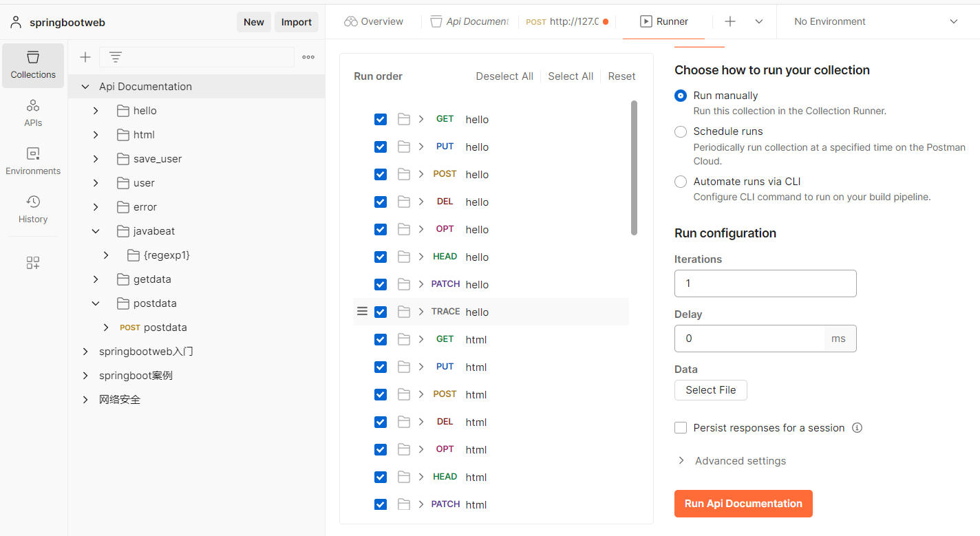Click the new tab plus icon
The image size is (980, 536).
pyautogui.click(x=730, y=21)
